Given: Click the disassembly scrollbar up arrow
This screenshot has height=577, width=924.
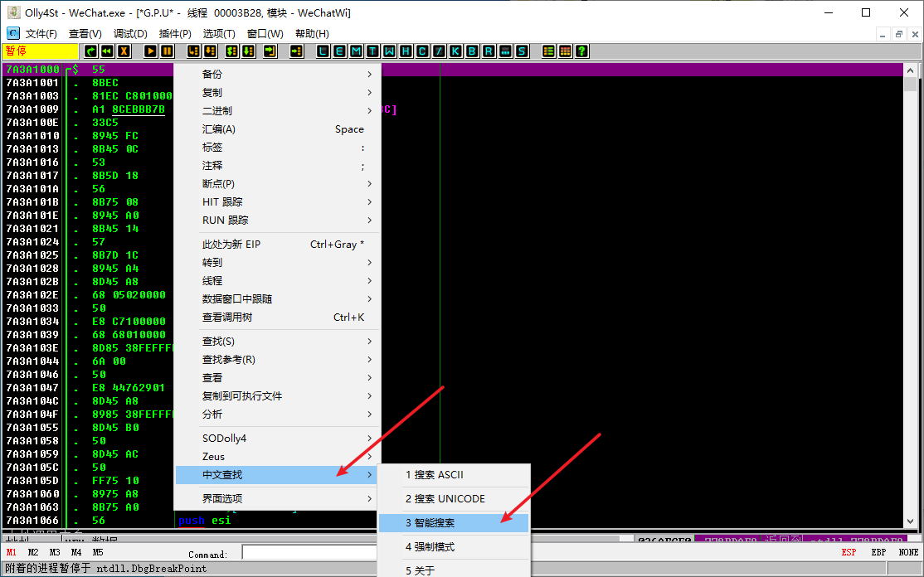Looking at the screenshot, I should 911,70.
